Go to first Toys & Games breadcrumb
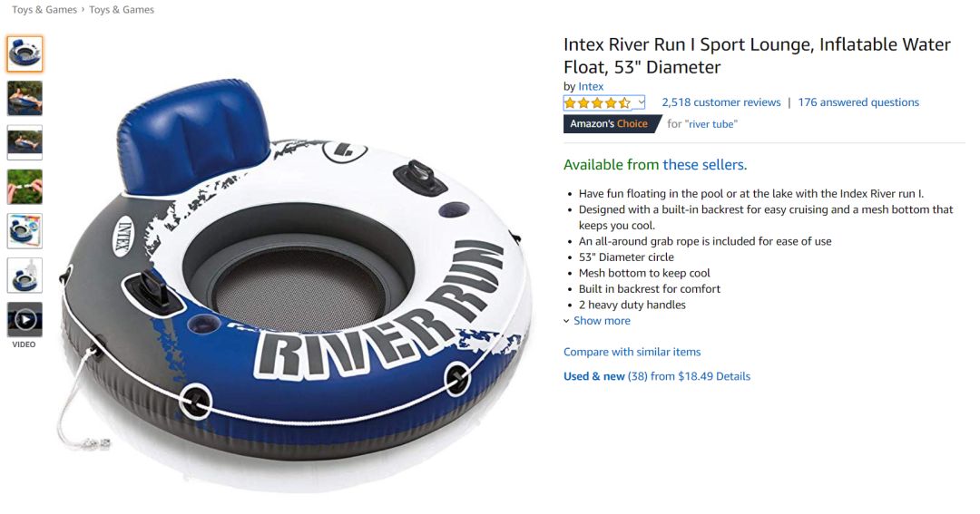Screen dimensions: 980x514 click(44, 10)
